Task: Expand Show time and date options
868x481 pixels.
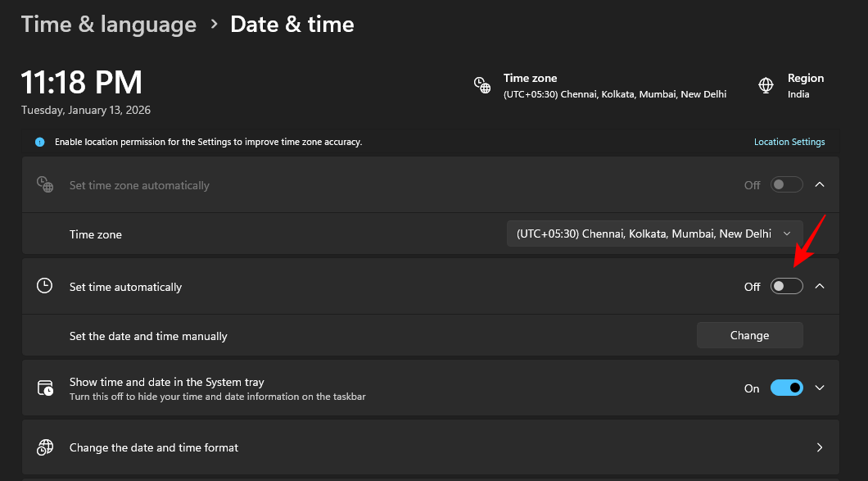Action: point(820,388)
